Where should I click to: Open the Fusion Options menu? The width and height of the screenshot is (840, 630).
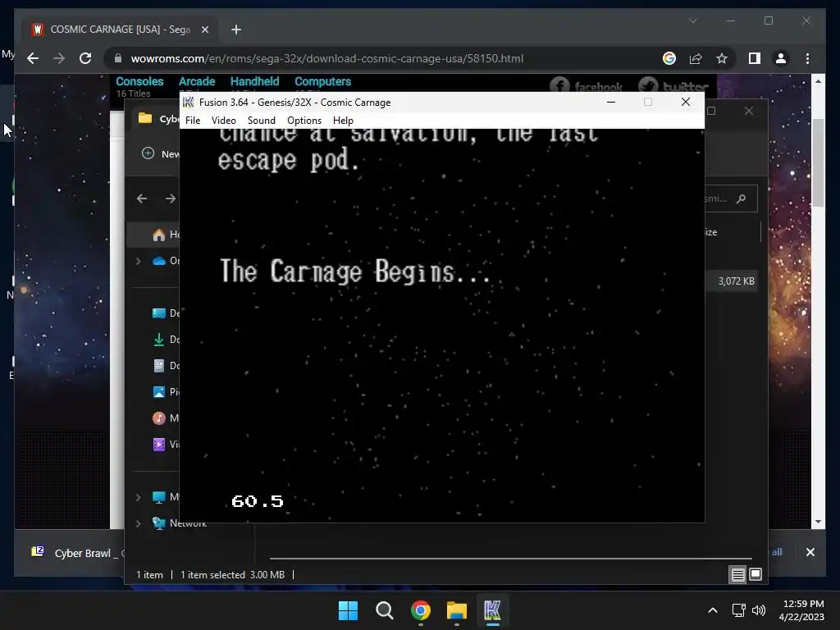point(304,121)
